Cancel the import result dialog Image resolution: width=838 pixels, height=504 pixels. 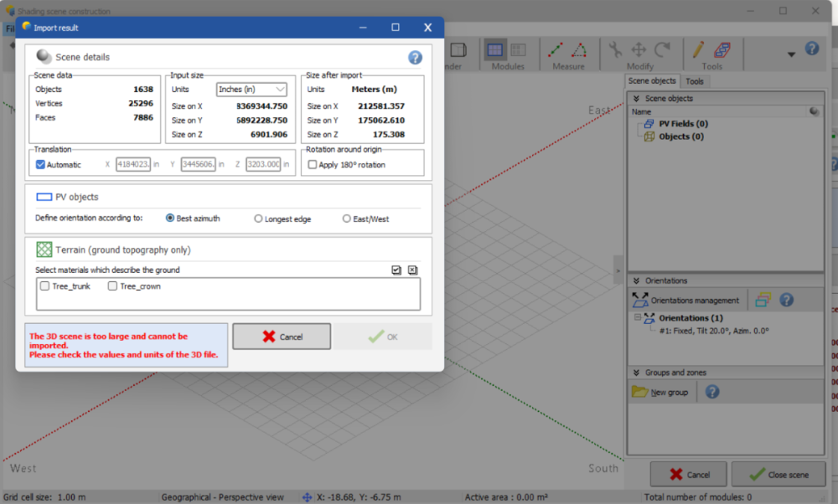pos(282,337)
